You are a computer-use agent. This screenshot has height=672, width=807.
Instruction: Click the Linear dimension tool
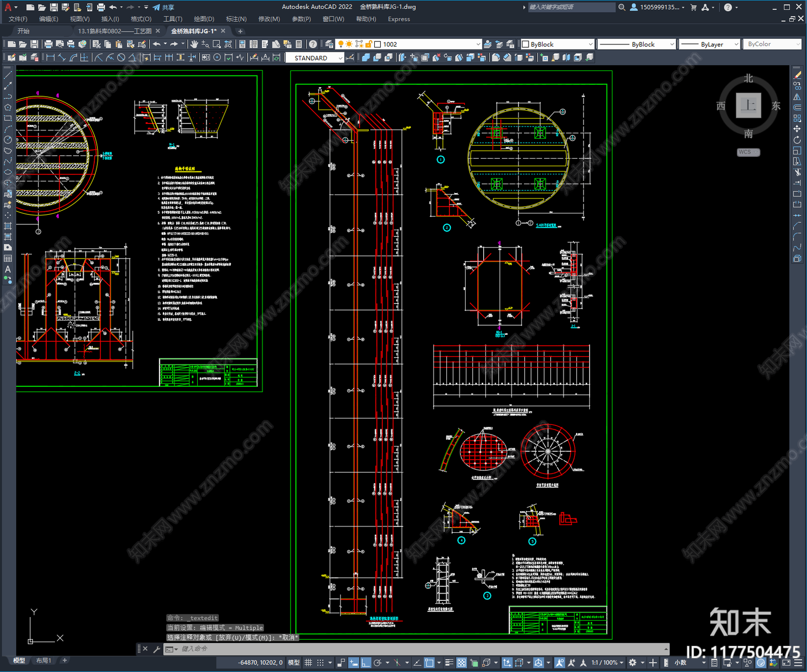(50, 58)
